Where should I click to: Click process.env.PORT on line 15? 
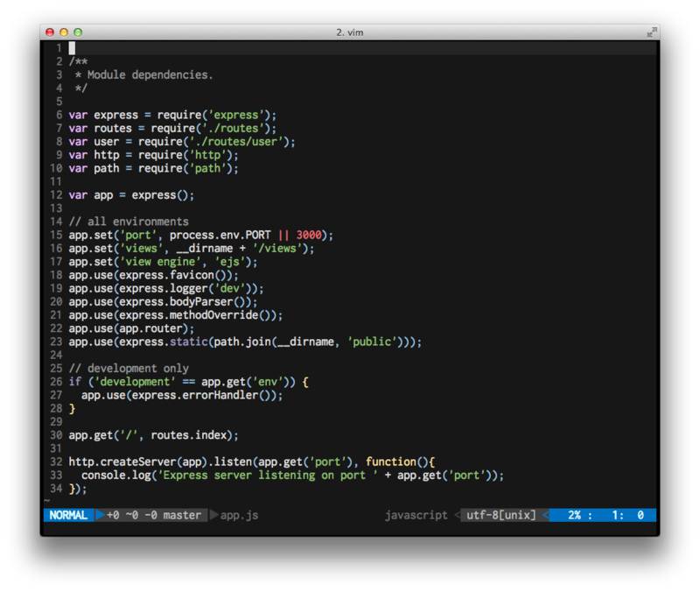tap(220, 235)
